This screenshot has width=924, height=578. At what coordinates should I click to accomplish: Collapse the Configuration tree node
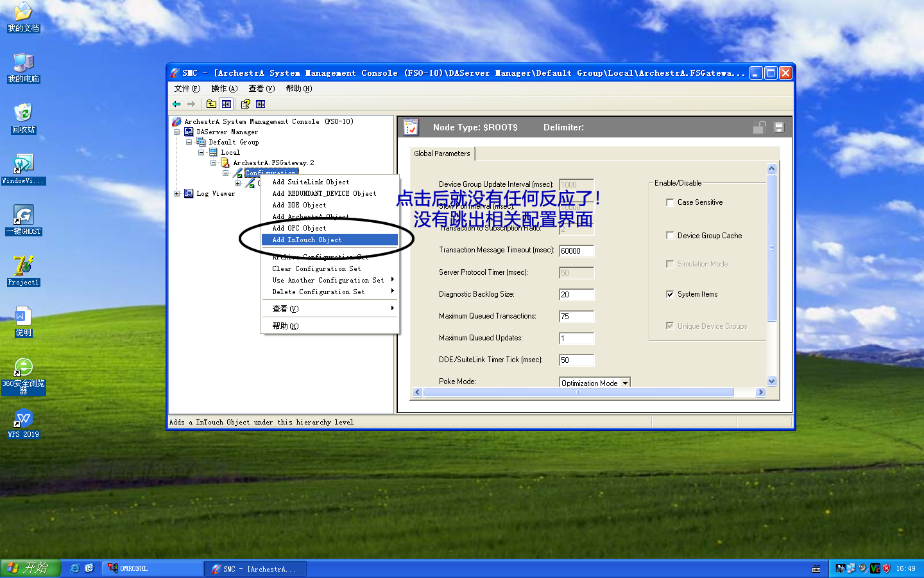coord(226,173)
